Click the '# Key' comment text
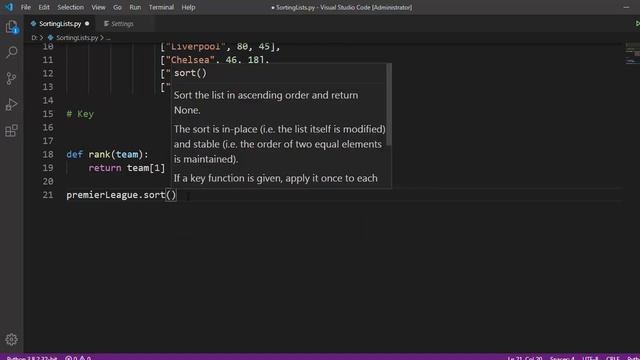This screenshot has height=360, width=640. [x=80, y=114]
